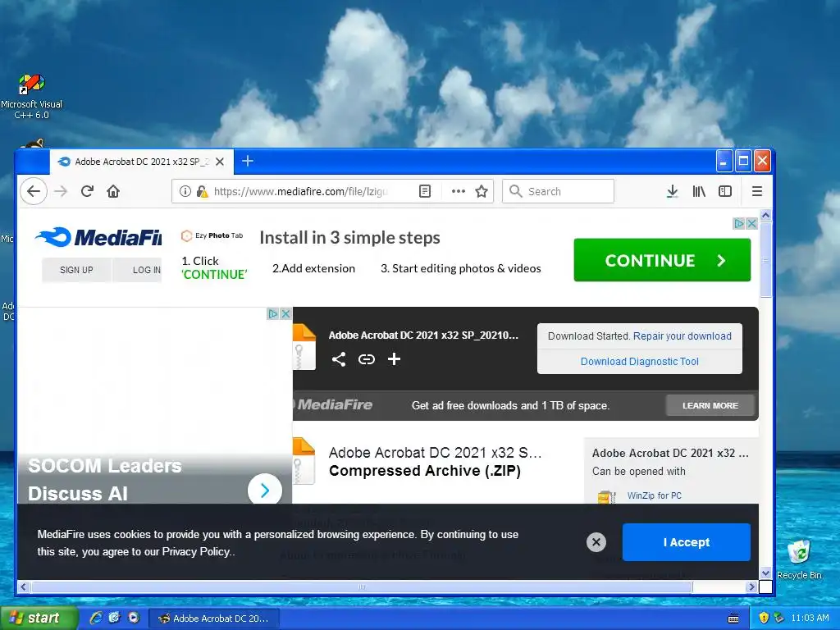Screen dimensions: 840x630
Task: Open the hamburger application menu
Action: [757, 191]
